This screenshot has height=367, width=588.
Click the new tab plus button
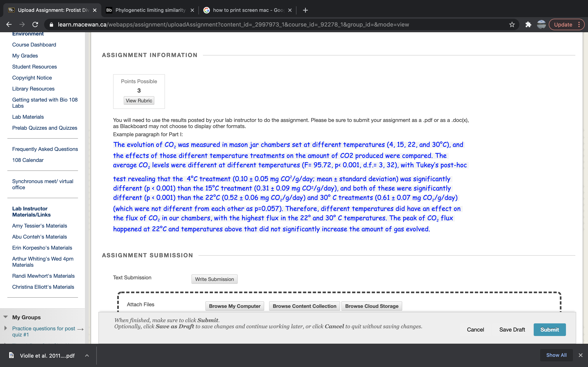click(305, 10)
